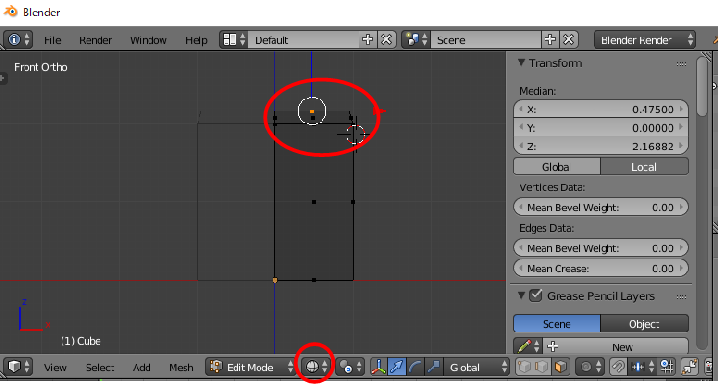This screenshot has height=384, width=719.
Task: Increase Median X using right arrow
Action: (x=681, y=109)
